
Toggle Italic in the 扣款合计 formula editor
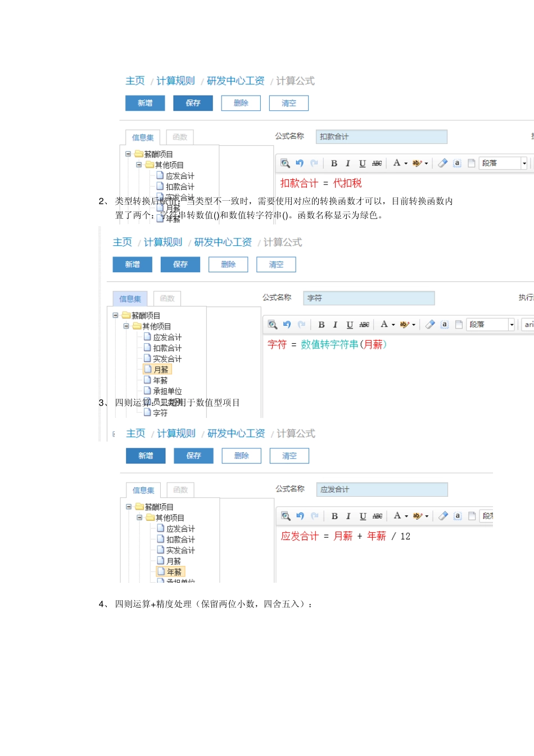(x=348, y=163)
